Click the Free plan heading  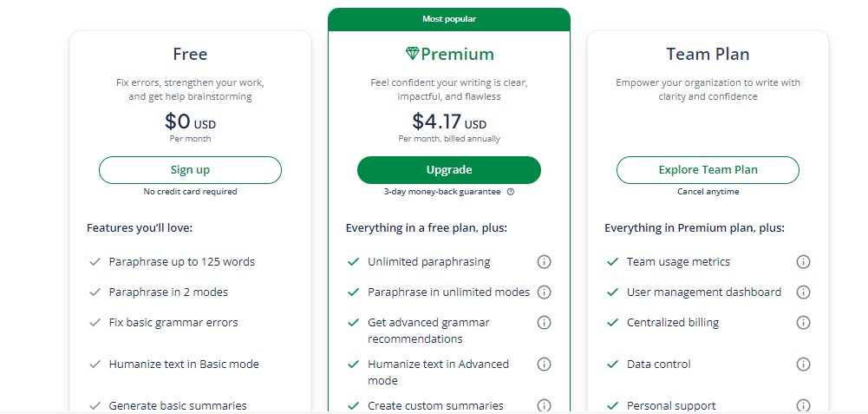click(190, 54)
